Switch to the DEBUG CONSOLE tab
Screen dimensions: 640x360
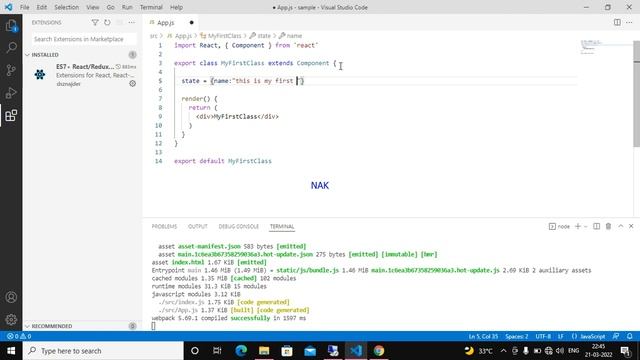point(239,227)
